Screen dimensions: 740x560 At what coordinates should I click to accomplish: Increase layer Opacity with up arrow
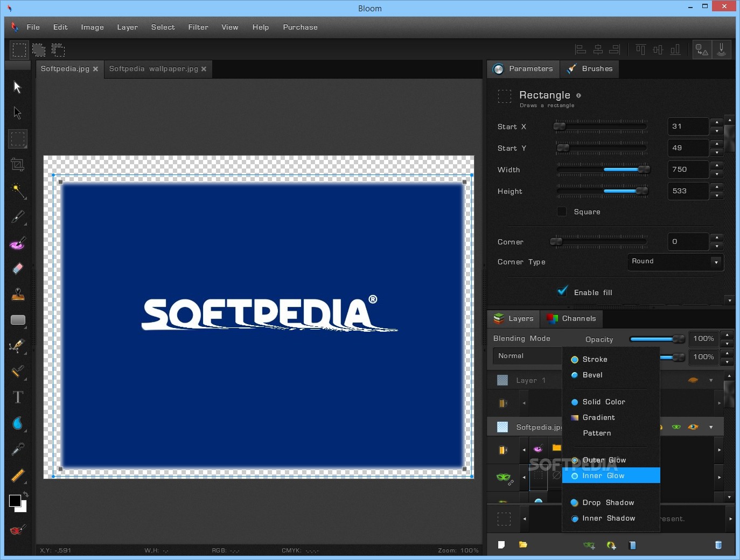click(x=727, y=335)
